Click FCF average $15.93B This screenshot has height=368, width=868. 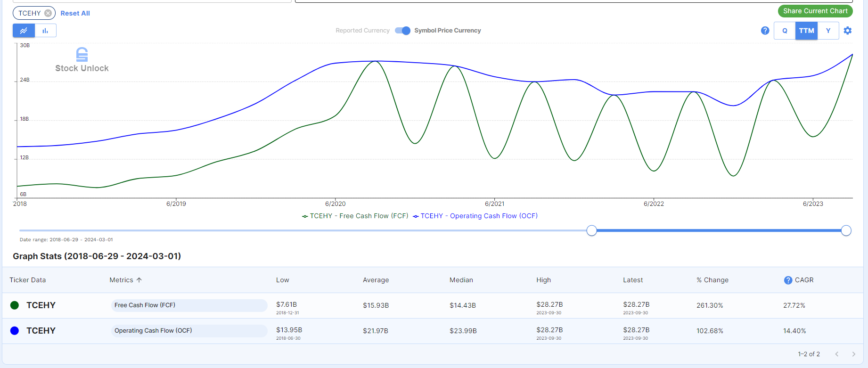pyautogui.click(x=376, y=305)
